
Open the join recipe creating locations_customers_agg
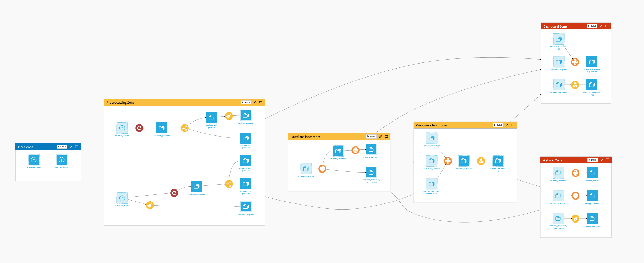point(481,161)
